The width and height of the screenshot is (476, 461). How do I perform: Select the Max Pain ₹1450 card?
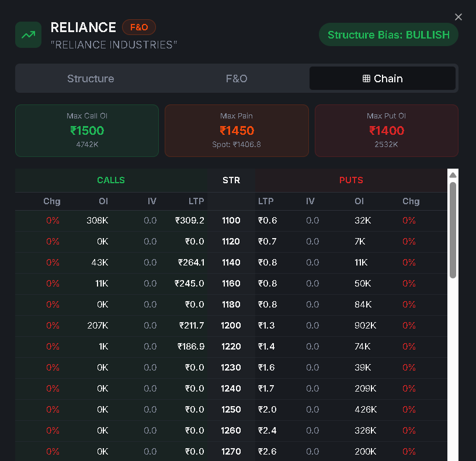(237, 131)
